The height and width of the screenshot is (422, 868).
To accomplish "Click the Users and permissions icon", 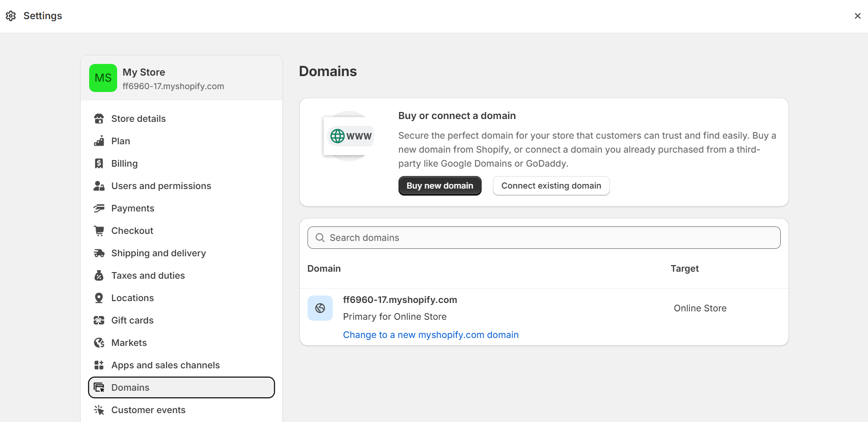I will click(99, 186).
